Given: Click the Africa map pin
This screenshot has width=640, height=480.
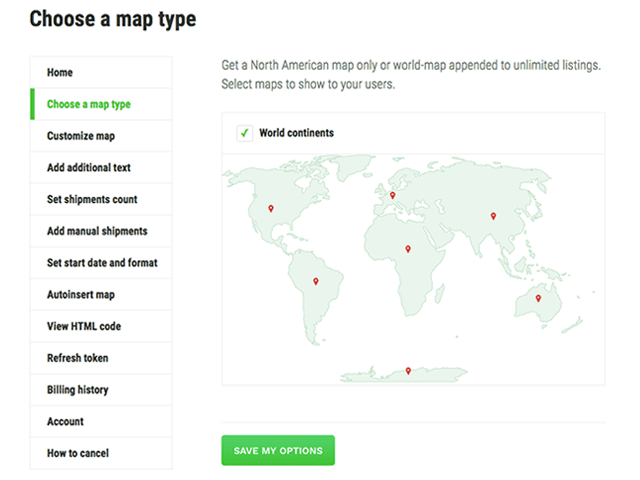Looking at the screenshot, I should (x=406, y=249).
